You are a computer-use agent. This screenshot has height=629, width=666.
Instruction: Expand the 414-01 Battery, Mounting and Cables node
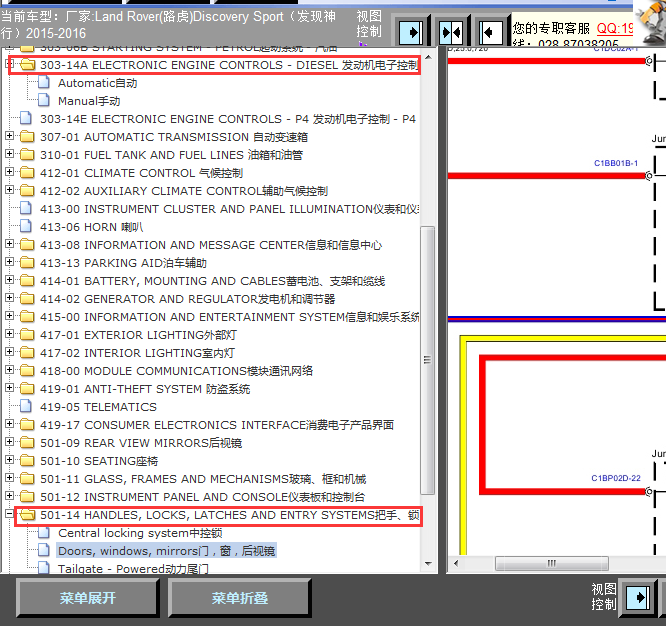click(x=9, y=280)
